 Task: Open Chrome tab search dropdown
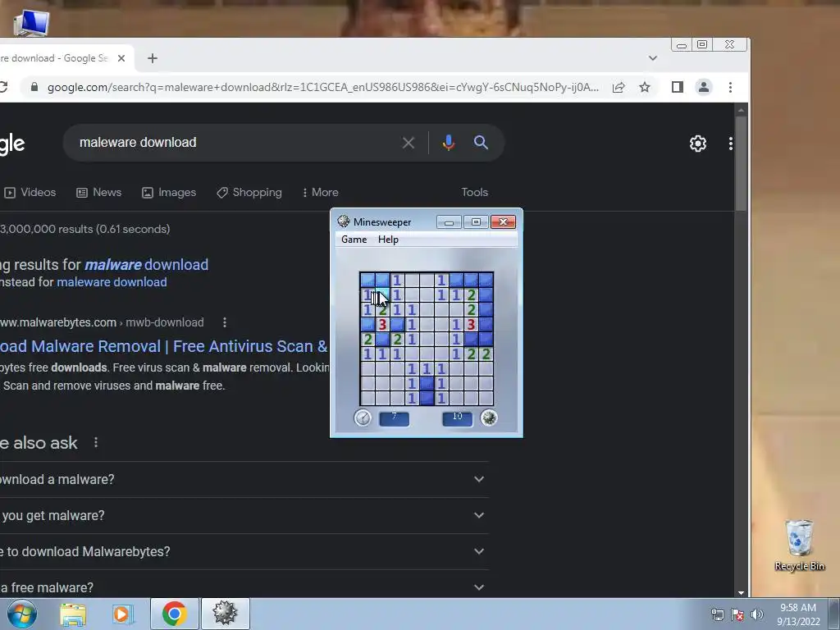[x=652, y=58]
